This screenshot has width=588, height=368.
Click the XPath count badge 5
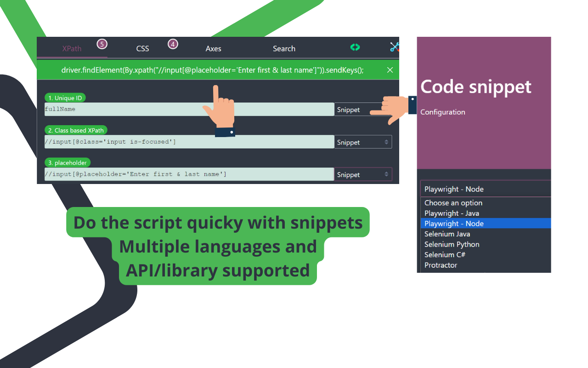tap(102, 44)
